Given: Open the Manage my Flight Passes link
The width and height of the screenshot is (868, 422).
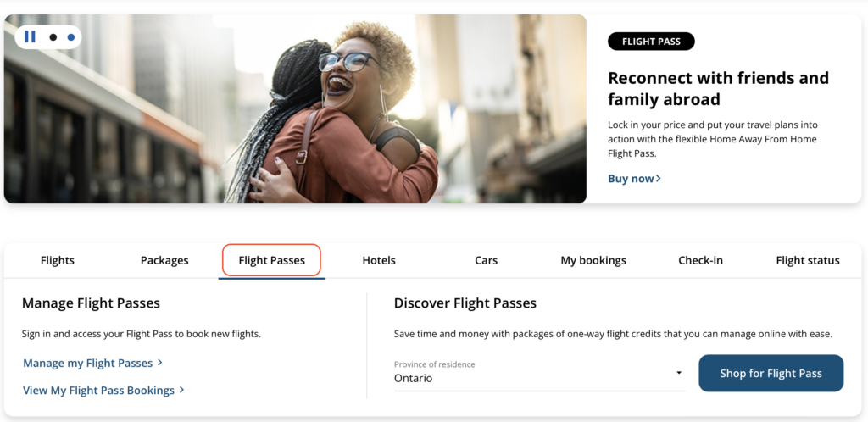Looking at the screenshot, I should pos(87,363).
